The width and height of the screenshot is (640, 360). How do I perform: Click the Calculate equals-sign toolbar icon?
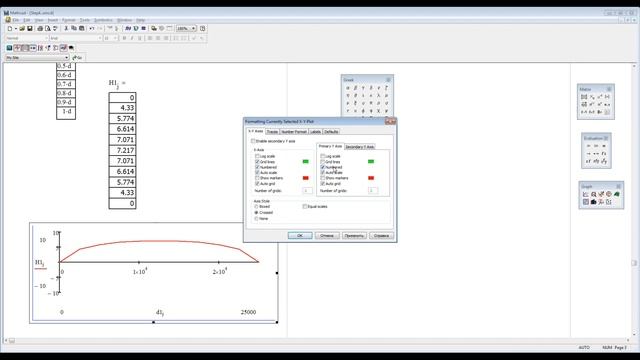144,29
